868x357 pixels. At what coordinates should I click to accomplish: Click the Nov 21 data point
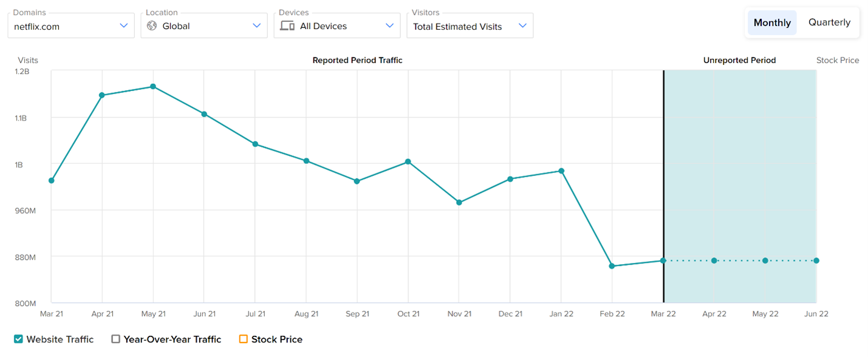click(459, 202)
